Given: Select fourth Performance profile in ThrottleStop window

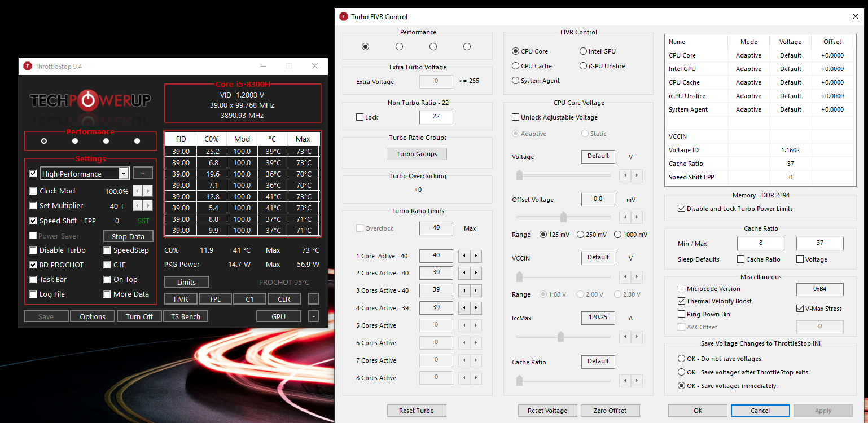Looking at the screenshot, I should coord(137,141).
